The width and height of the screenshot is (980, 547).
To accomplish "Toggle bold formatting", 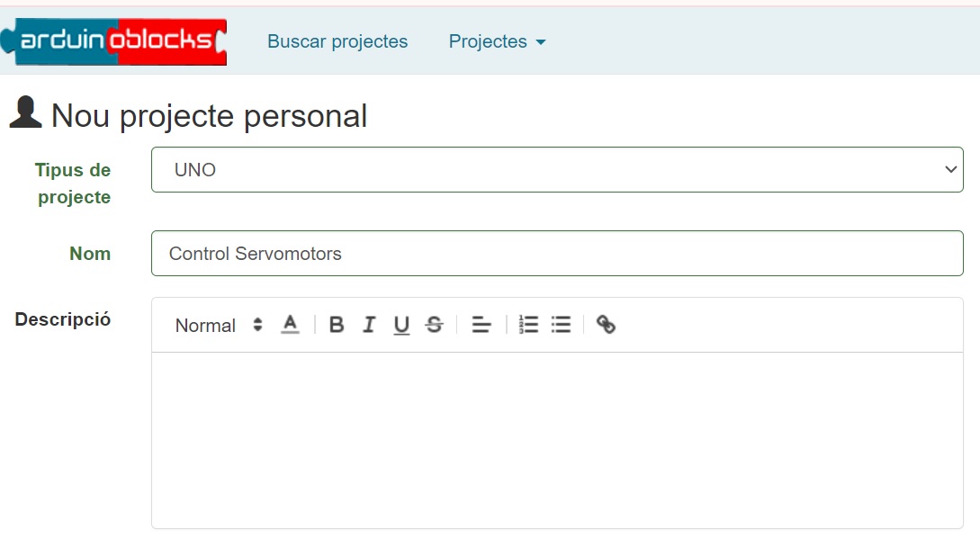I will click(x=337, y=325).
